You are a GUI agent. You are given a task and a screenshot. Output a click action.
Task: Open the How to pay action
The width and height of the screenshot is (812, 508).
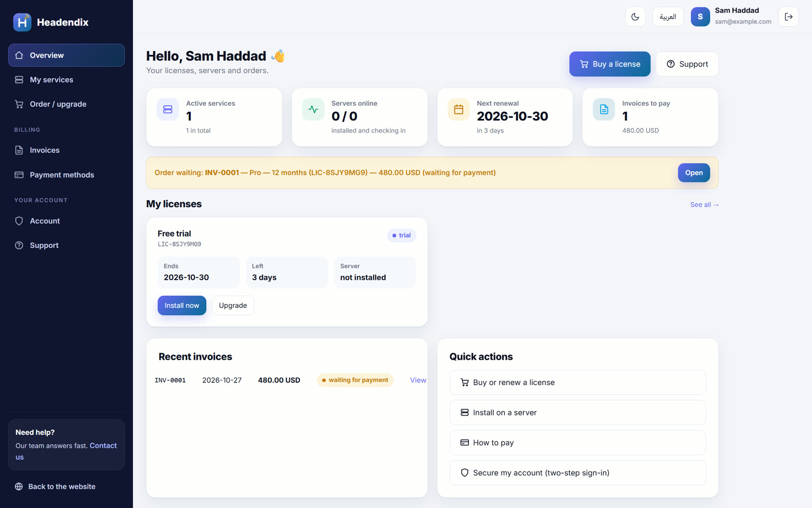click(x=578, y=442)
